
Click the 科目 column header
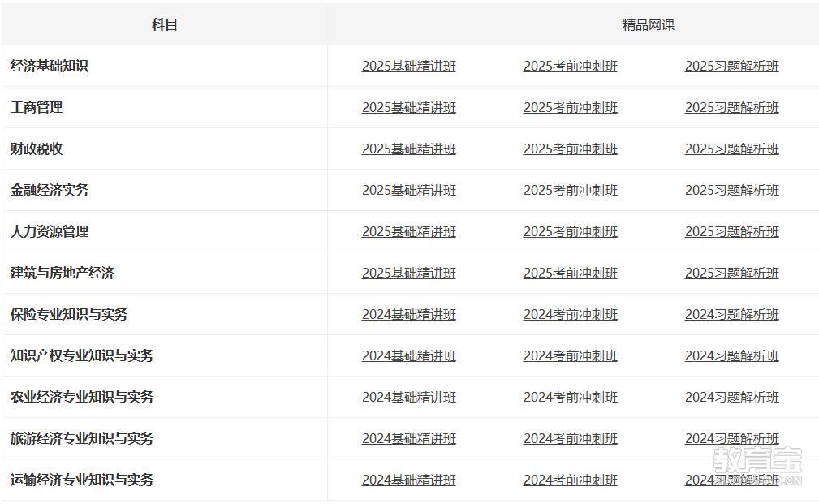click(x=164, y=25)
